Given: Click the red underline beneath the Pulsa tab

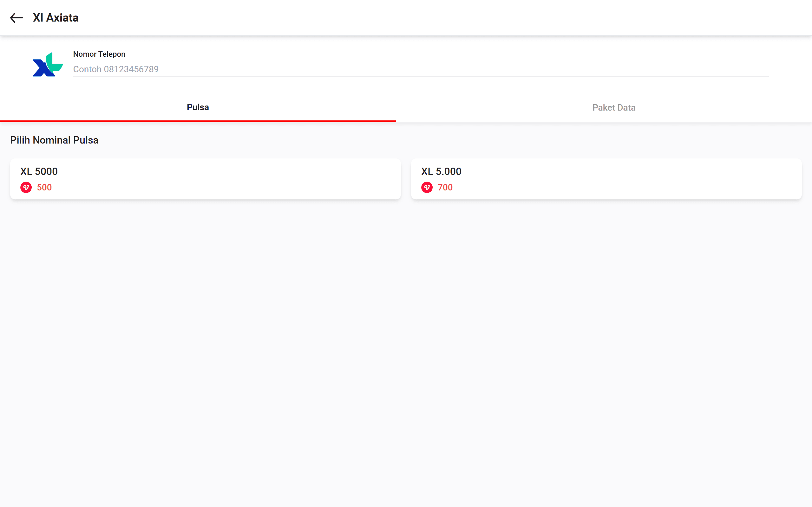Looking at the screenshot, I should [x=198, y=121].
